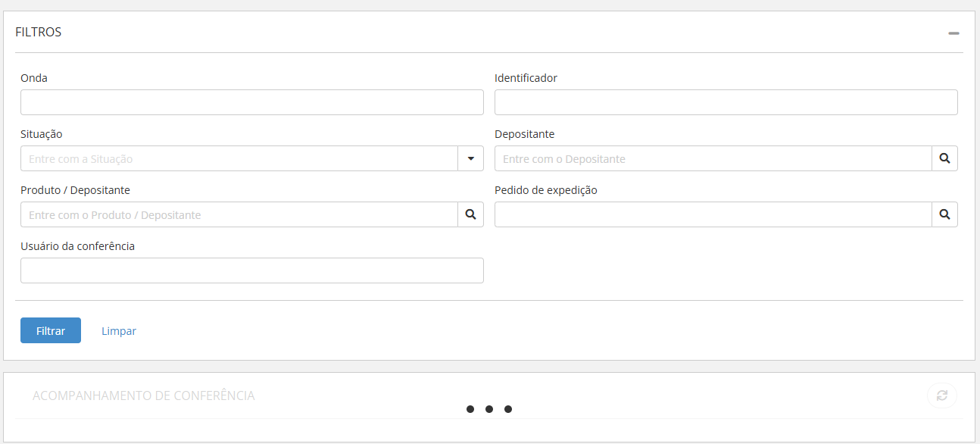Click the Pedido de expedição label
Image resolution: width=980 pixels, height=444 pixels.
tap(545, 190)
